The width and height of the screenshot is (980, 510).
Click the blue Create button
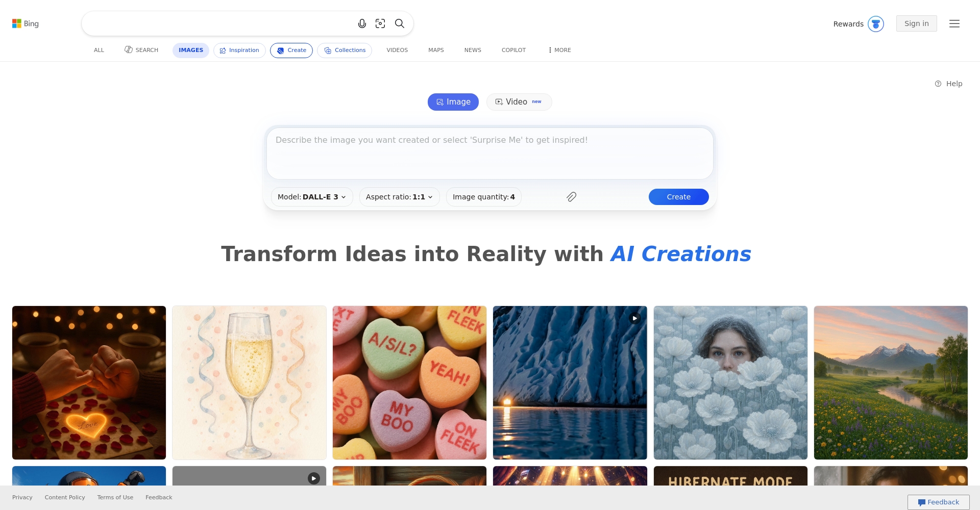pyautogui.click(x=678, y=197)
